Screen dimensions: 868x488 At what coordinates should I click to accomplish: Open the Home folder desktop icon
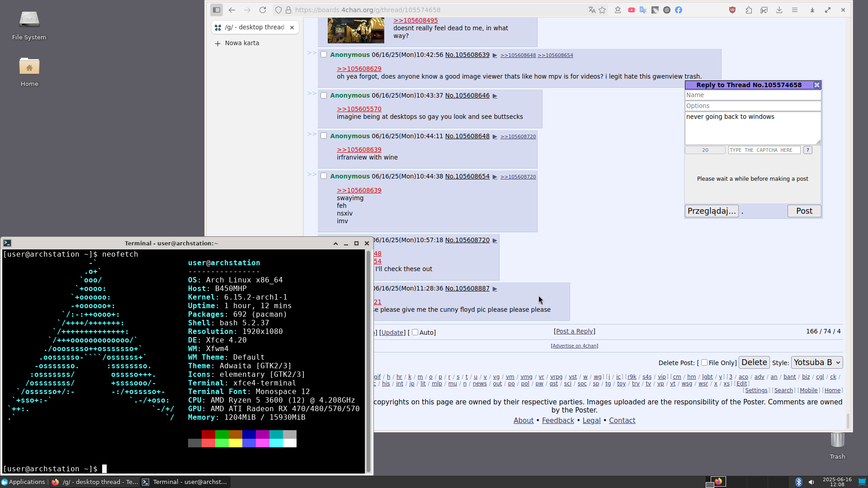(x=29, y=71)
